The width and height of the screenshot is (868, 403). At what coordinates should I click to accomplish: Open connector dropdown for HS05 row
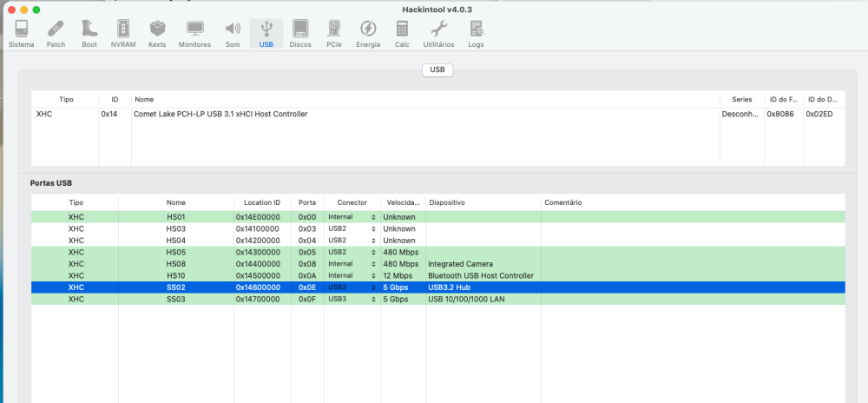(x=352, y=252)
